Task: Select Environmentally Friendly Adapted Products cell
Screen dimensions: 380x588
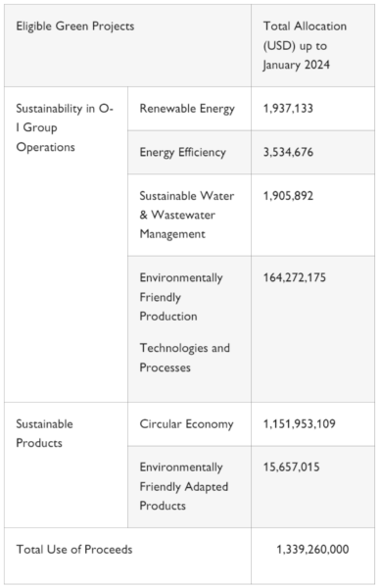Action: (189, 487)
